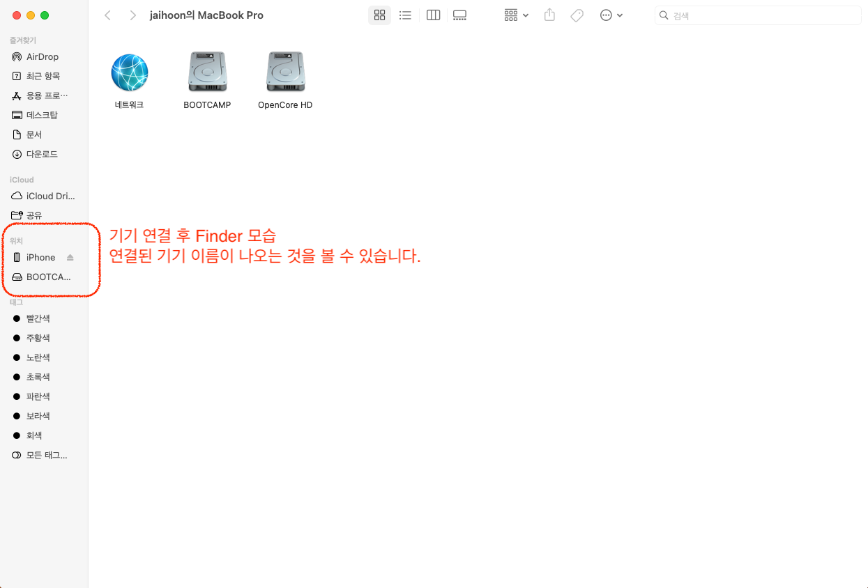Select BOOTCAMP volume in the sidebar

click(x=44, y=277)
